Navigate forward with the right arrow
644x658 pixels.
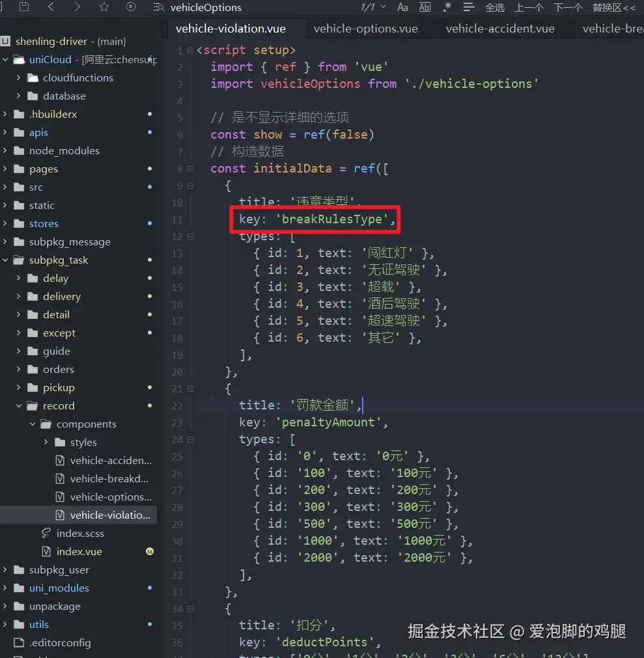pyautogui.click(x=77, y=7)
